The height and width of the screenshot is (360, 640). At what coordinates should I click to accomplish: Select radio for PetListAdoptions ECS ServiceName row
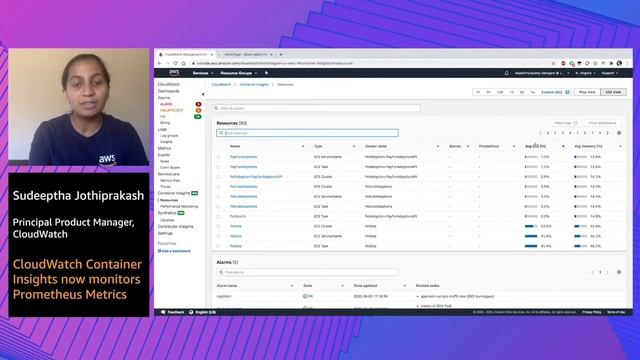(x=218, y=197)
